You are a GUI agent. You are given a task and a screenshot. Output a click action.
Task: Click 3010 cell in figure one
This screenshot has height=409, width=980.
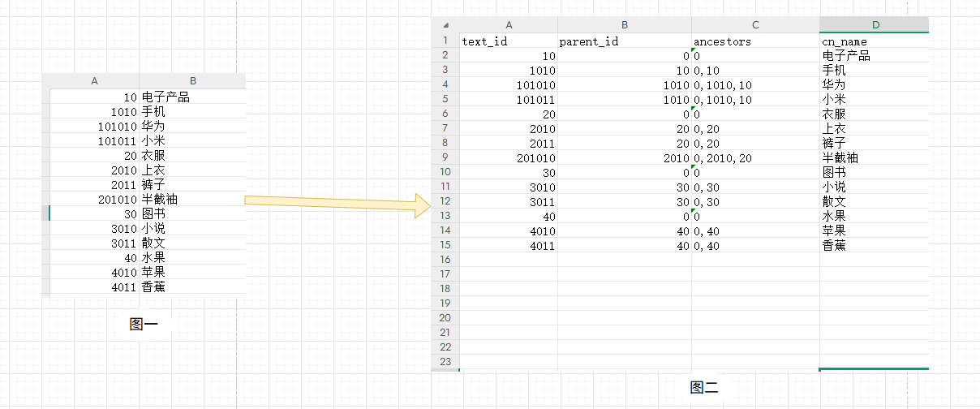[94, 229]
